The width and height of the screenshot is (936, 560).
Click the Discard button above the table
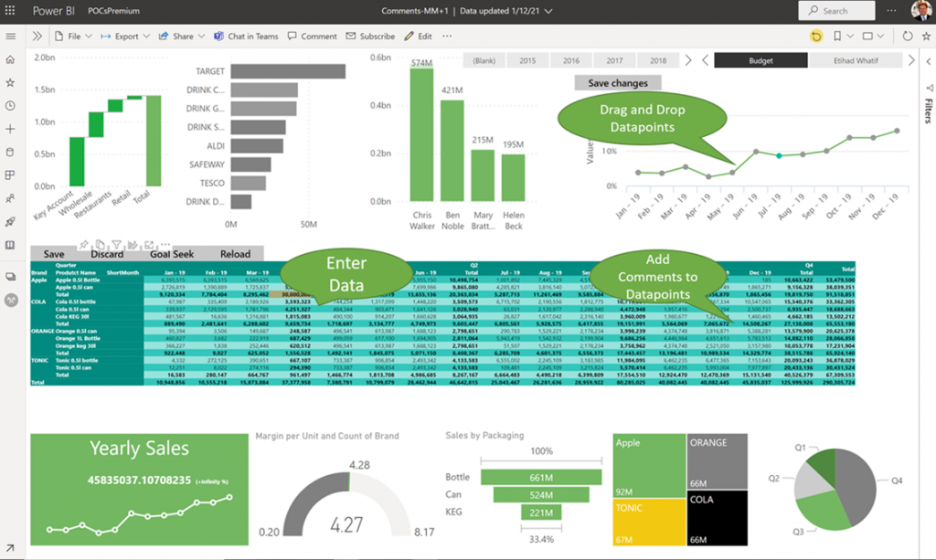107,254
